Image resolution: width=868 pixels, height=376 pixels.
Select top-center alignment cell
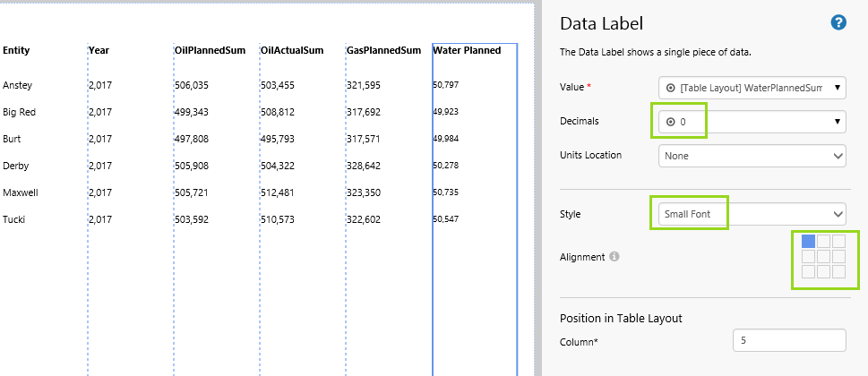coord(823,241)
